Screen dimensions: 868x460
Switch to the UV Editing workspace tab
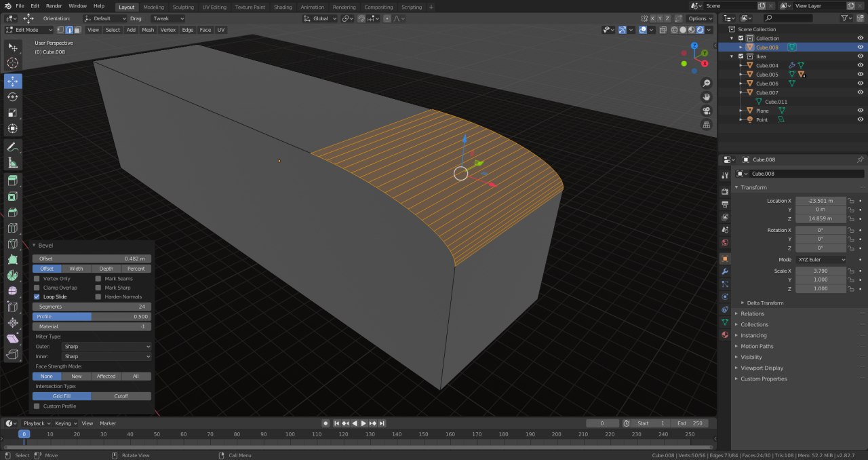[x=214, y=7]
